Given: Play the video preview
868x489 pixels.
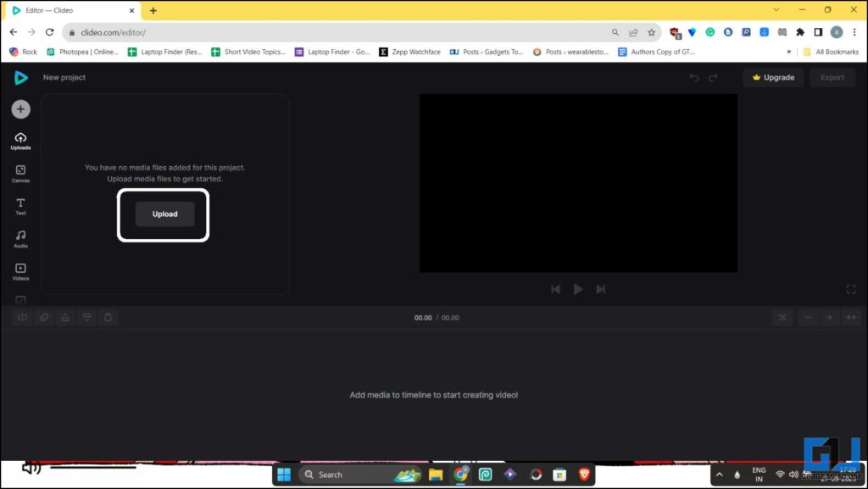Looking at the screenshot, I should click(x=578, y=289).
